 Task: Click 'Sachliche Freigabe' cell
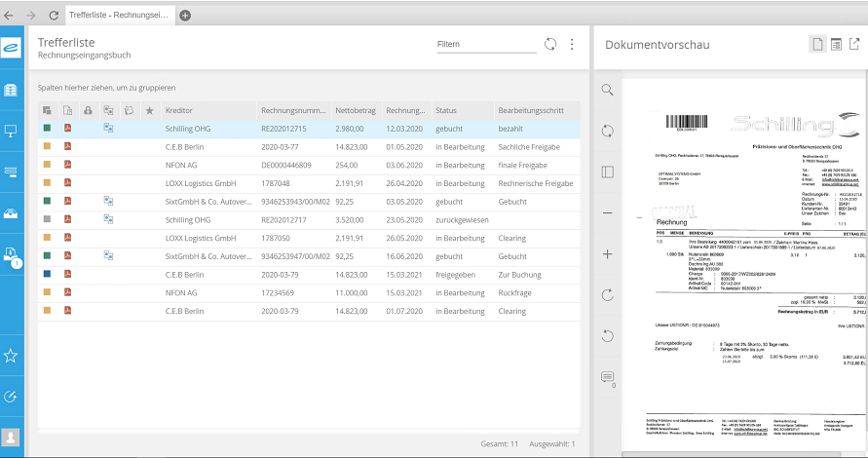coord(529,147)
